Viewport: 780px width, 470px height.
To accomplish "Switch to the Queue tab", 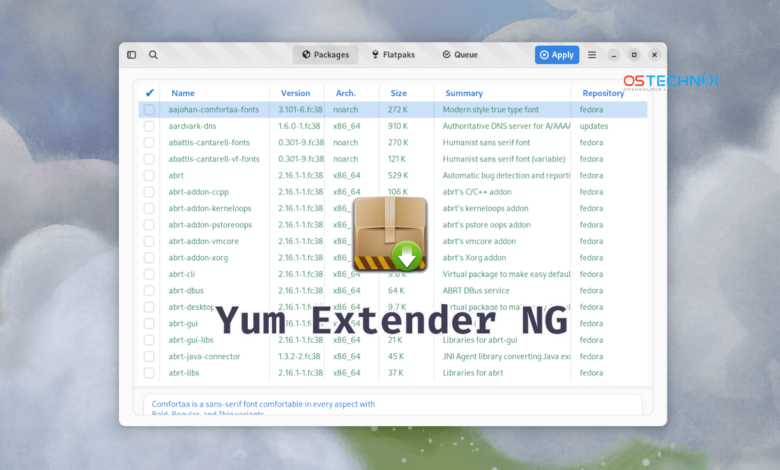I will [460, 55].
